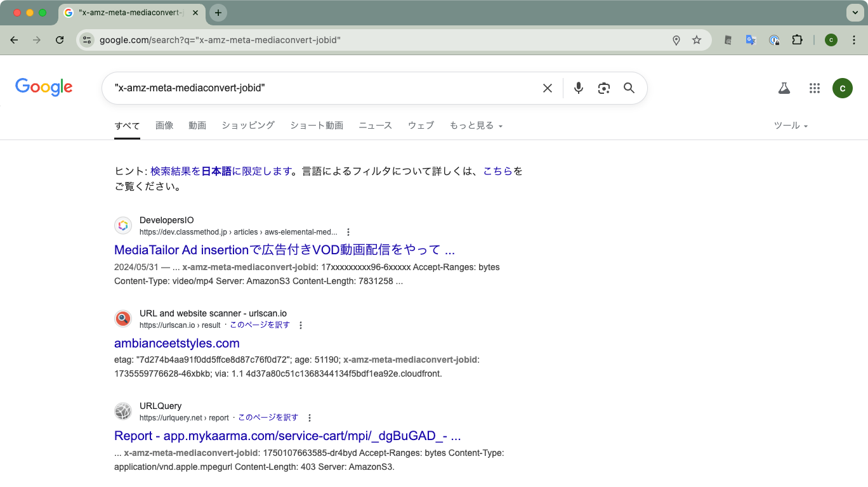Switch to ウェブ results tab
This screenshot has height=487, width=868.
click(421, 126)
